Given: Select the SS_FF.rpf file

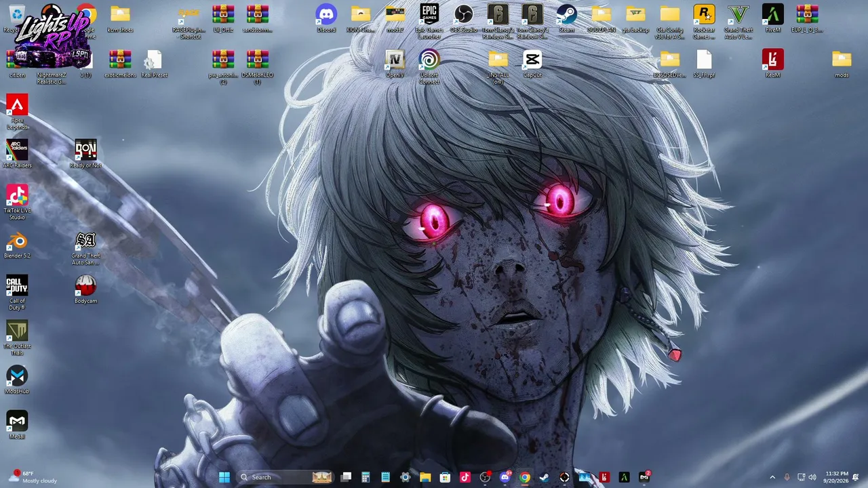Looking at the screenshot, I should point(704,64).
